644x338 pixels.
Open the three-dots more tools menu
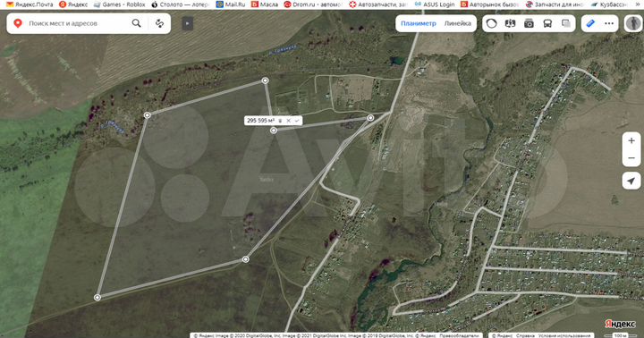point(609,23)
